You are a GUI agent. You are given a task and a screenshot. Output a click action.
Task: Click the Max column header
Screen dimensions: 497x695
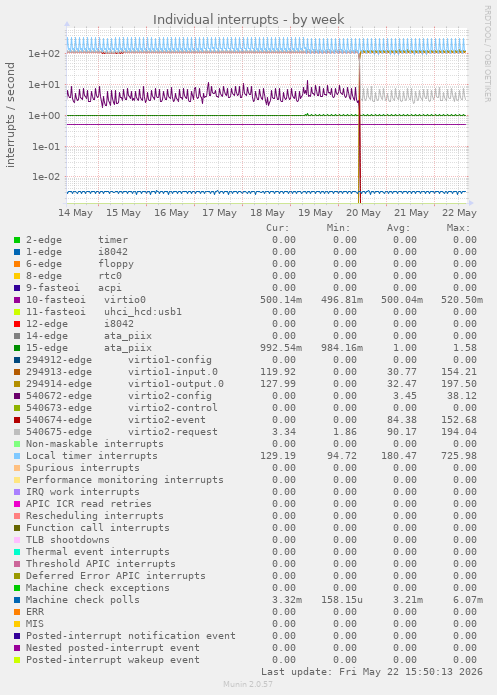(458, 228)
